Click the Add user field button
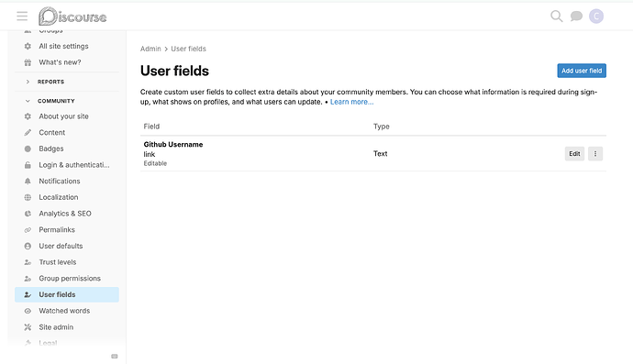633x364 pixels. pos(582,71)
